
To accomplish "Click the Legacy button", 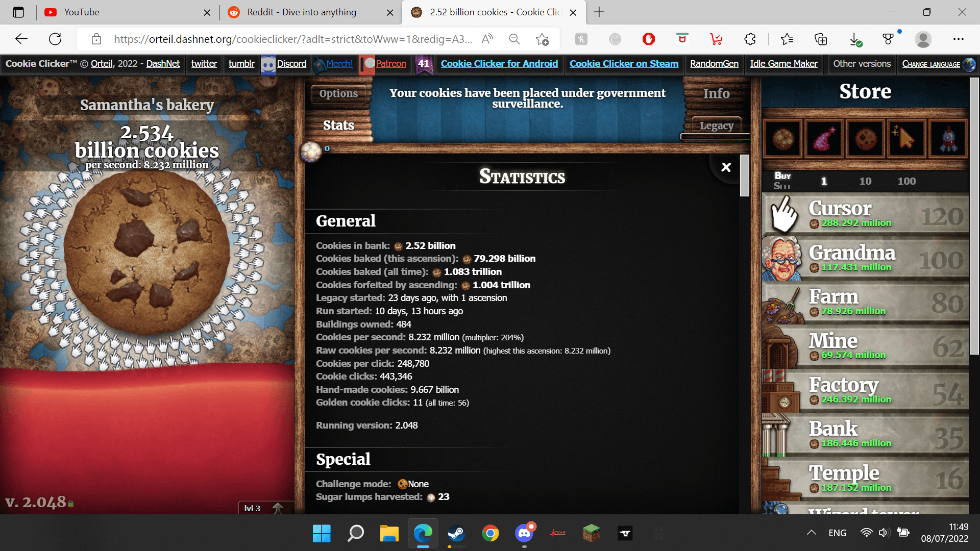I will click(716, 125).
